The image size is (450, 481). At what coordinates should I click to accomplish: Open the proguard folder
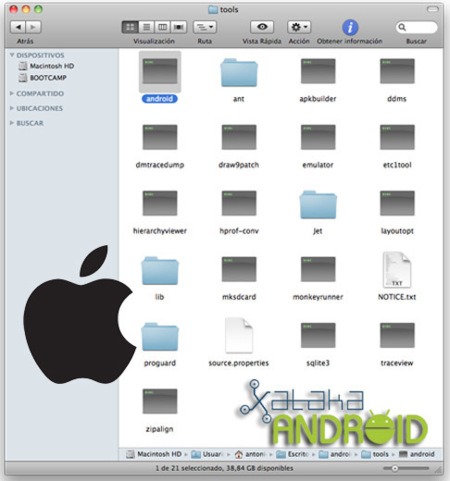[x=160, y=336]
